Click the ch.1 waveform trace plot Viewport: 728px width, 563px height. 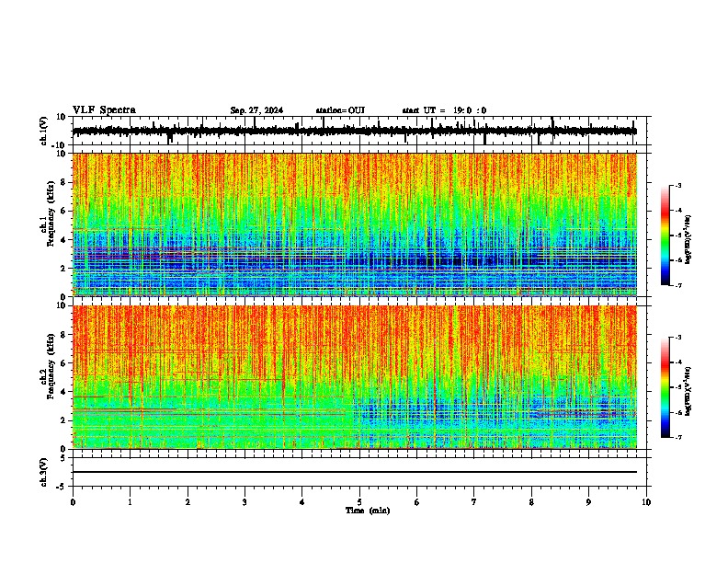tap(355, 131)
